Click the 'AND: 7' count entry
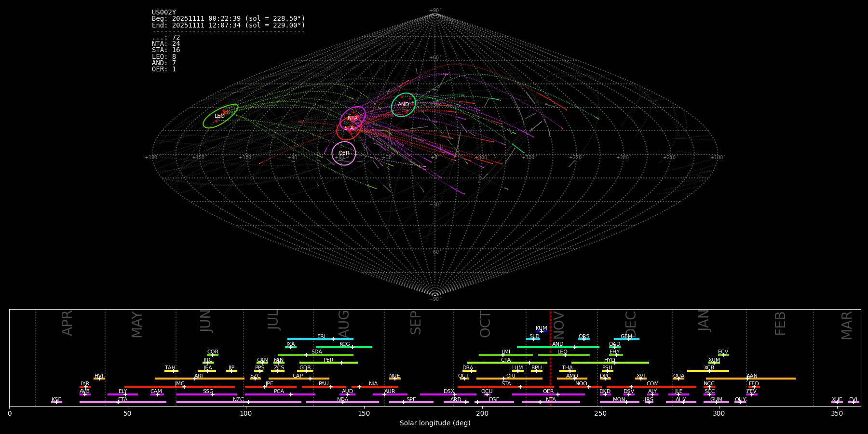Screen dimensions: 868x434 (x=164, y=63)
